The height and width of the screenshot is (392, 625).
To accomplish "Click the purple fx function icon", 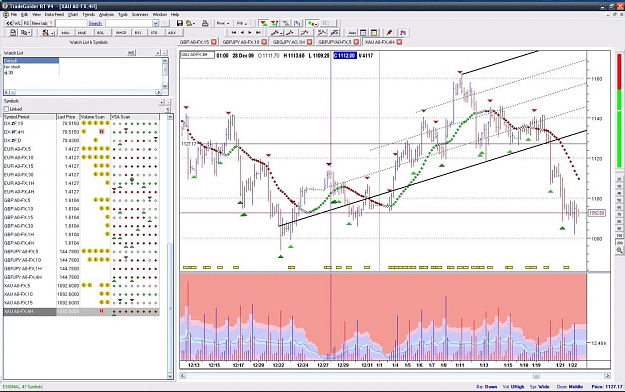I will tap(403, 33).
